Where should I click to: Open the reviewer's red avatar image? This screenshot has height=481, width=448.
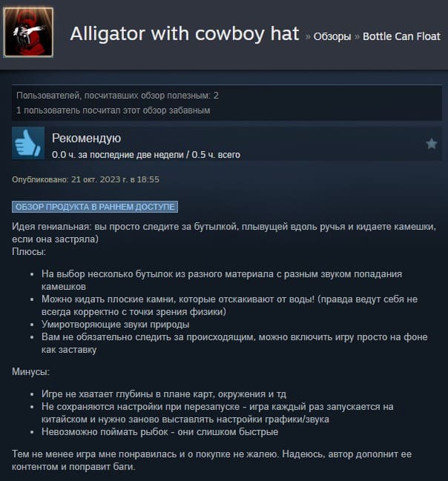click(28, 33)
